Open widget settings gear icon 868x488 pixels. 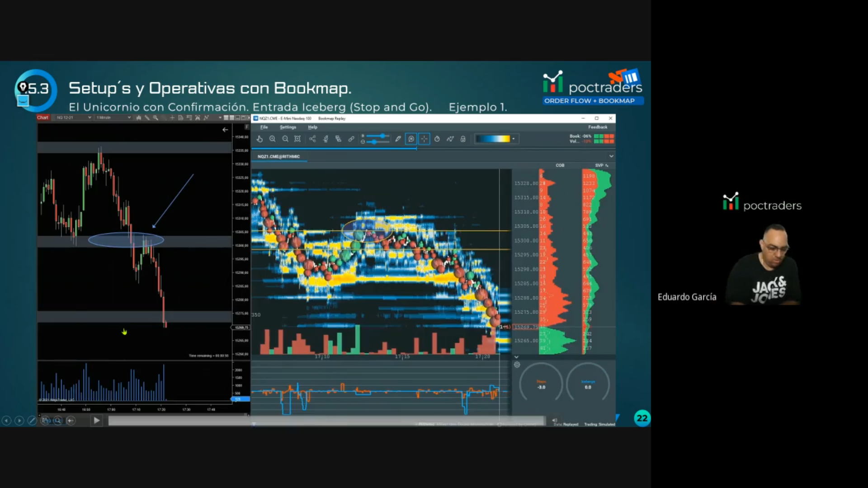click(517, 365)
